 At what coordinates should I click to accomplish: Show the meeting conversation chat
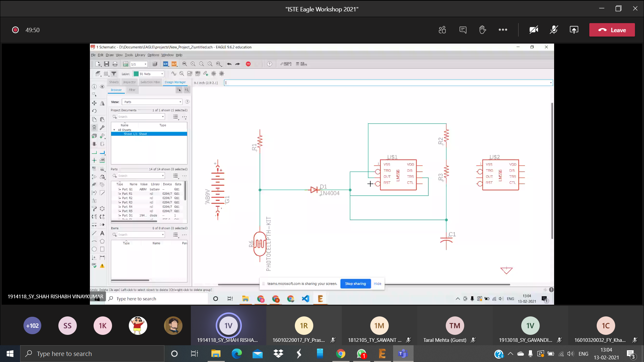[463, 30]
